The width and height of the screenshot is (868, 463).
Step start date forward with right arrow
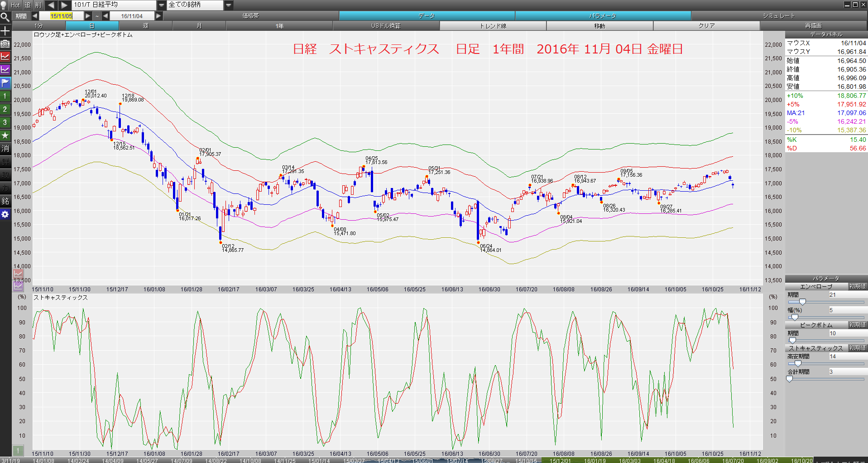point(88,16)
